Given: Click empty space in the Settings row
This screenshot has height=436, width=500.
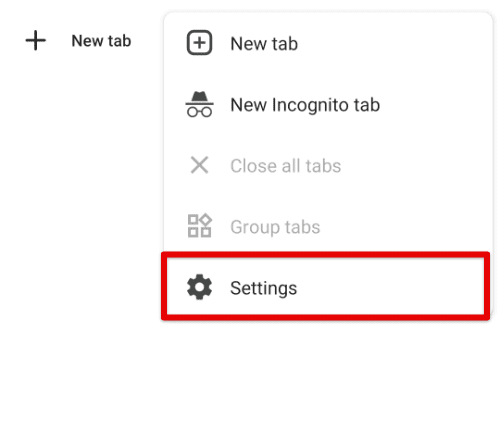Looking at the screenshot, I should [390, 287].
